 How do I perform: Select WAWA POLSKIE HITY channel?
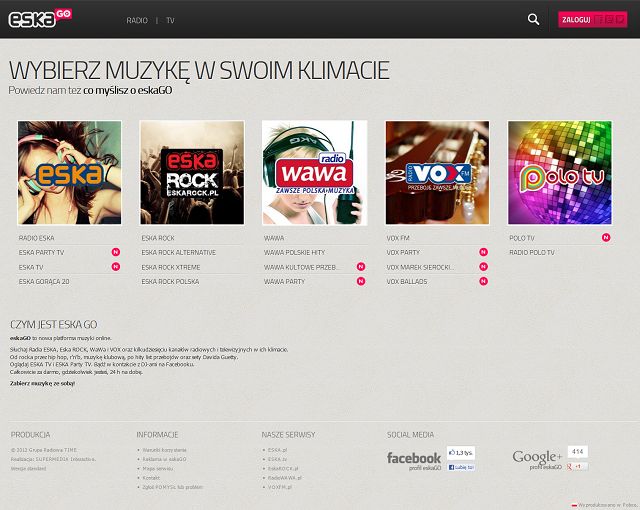point(294,253)
